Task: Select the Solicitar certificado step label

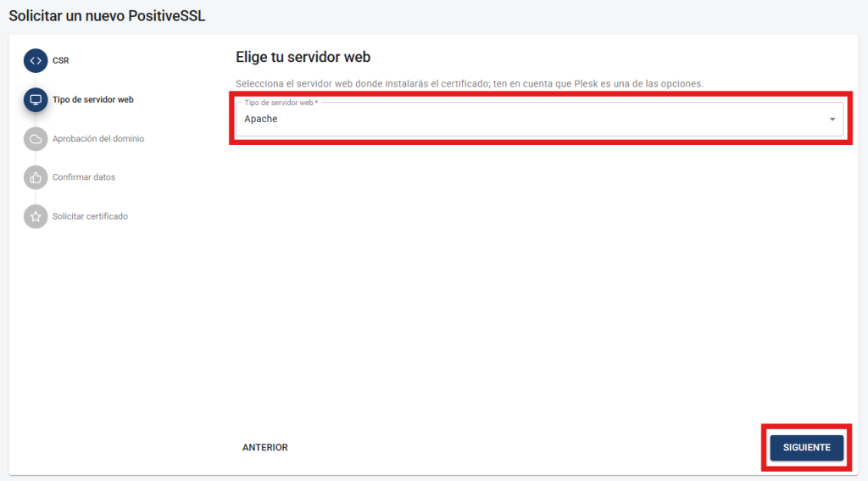Action: click(90, 216)
